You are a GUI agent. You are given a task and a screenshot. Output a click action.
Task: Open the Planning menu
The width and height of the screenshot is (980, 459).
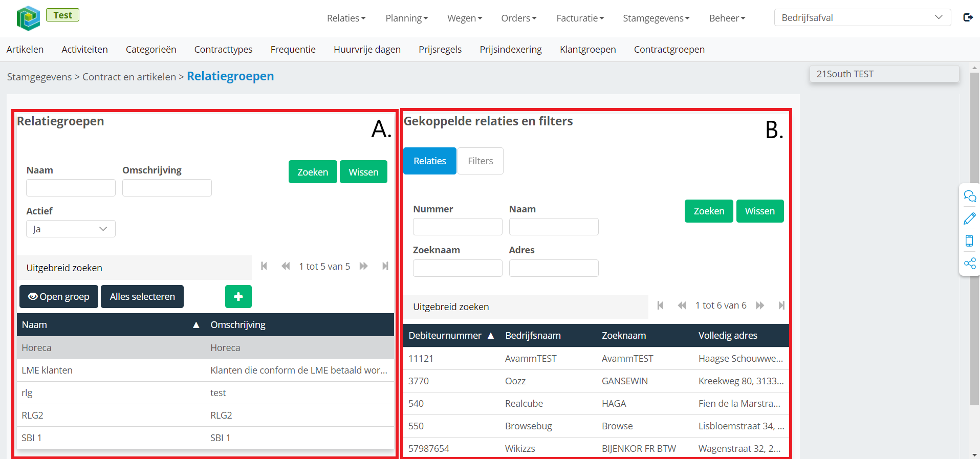pyautogui.click(x=407, y=18)
